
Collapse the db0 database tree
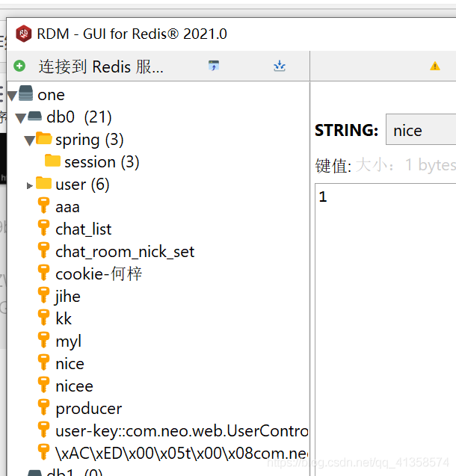(x=20, y=117)
